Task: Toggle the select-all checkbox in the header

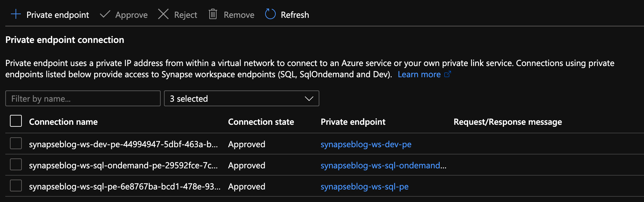Action: tap(16, 121)
